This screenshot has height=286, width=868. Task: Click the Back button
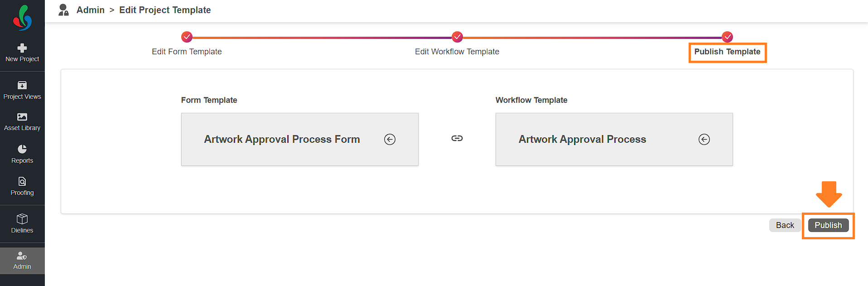785,225
